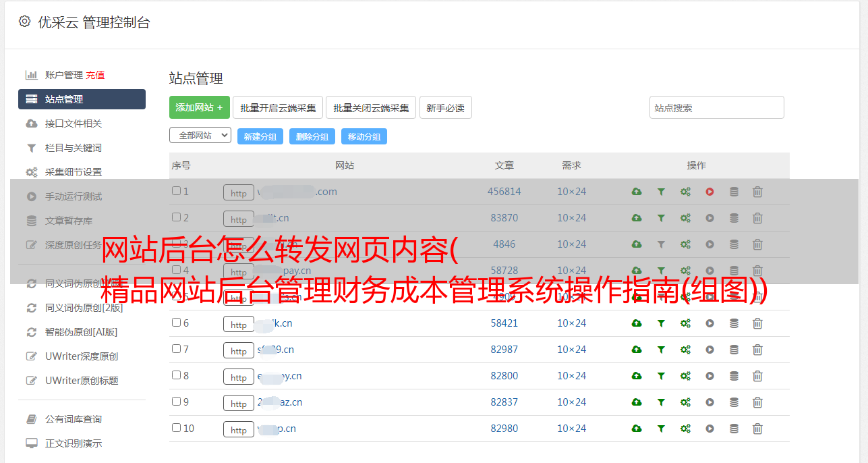This screenshot has height=463, width=868.
Task: Click the green filter icon in row 1
Action: [661, 192]
